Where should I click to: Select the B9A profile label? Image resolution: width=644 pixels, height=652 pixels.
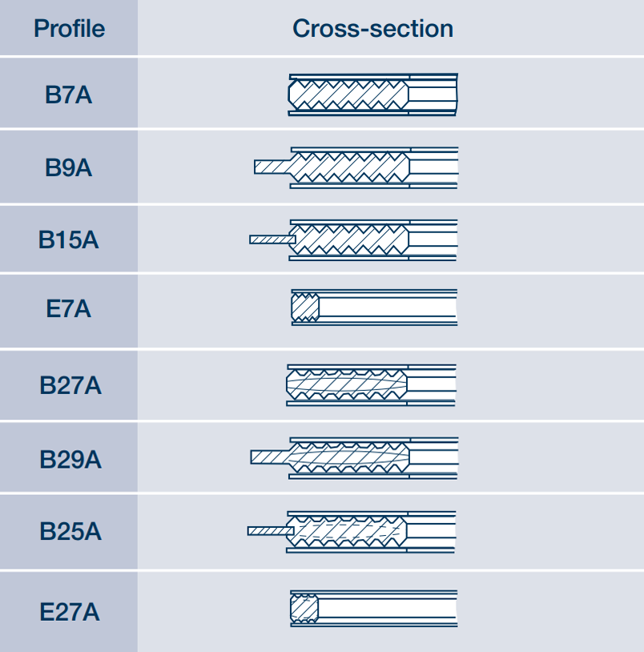pyautogui.click(x=68, y=169)
